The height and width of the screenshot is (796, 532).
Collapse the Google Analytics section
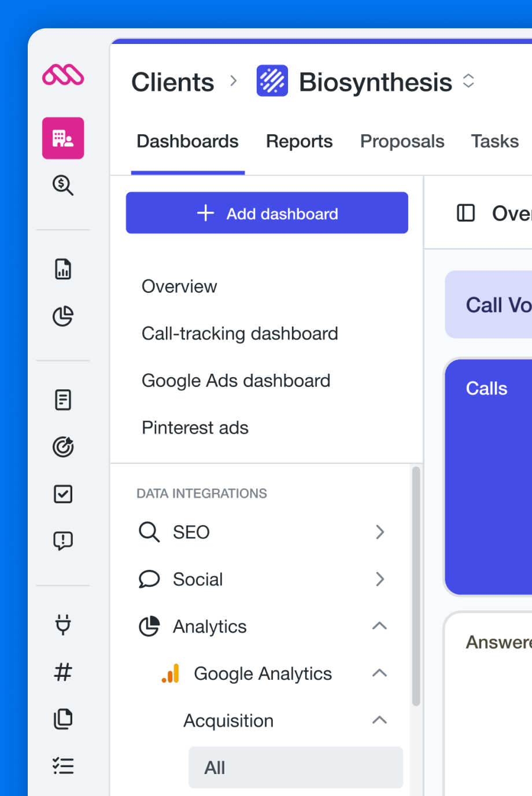(379, 673)
